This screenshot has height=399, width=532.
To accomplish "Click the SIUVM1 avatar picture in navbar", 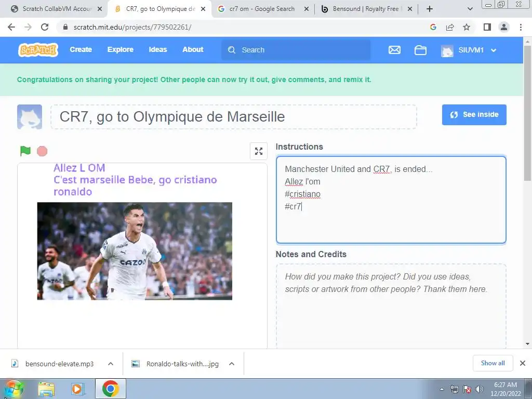I will 447,50.
